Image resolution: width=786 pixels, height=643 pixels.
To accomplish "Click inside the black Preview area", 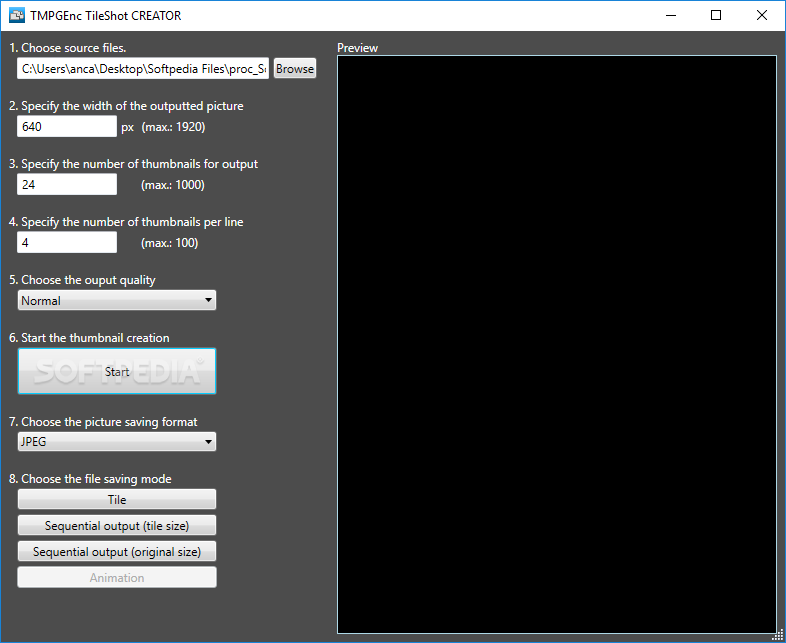I will coord(557,344).
